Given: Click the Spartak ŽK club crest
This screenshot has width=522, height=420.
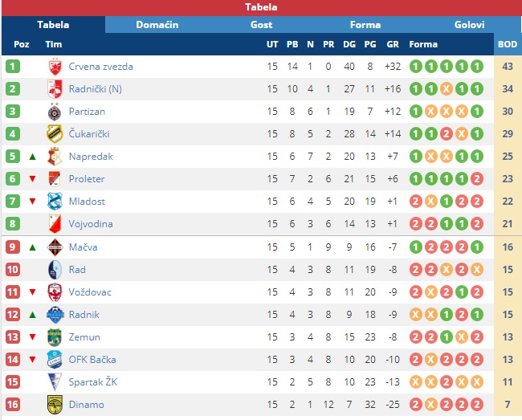Looking at the screenshot, I should (x=55, y=382).
